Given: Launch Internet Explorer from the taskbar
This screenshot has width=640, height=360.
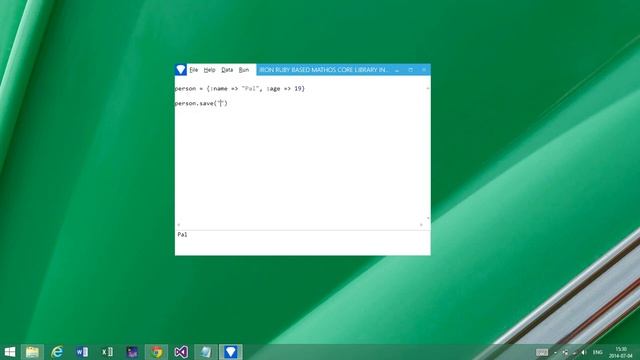Looking at the screenshot, I should point(57,352).
